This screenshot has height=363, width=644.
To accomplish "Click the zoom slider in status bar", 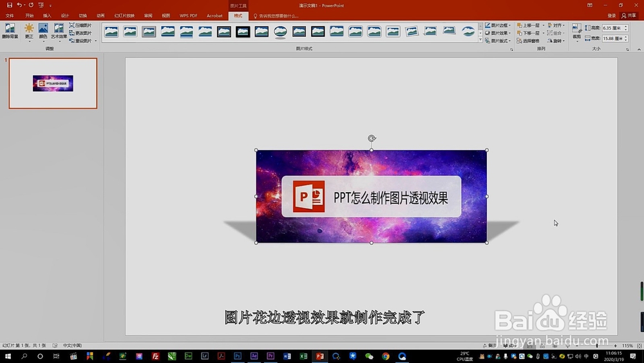I will pos(596,346).
